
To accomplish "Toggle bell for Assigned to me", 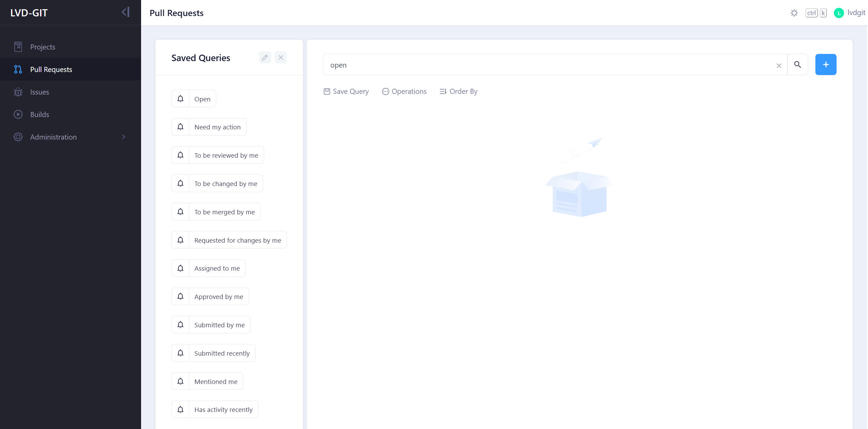I will click(x=180, y=268).
